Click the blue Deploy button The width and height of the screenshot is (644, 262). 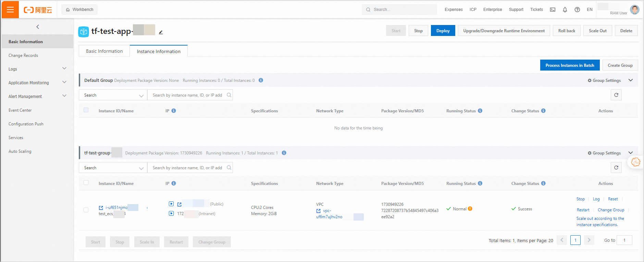click(443, 30)
